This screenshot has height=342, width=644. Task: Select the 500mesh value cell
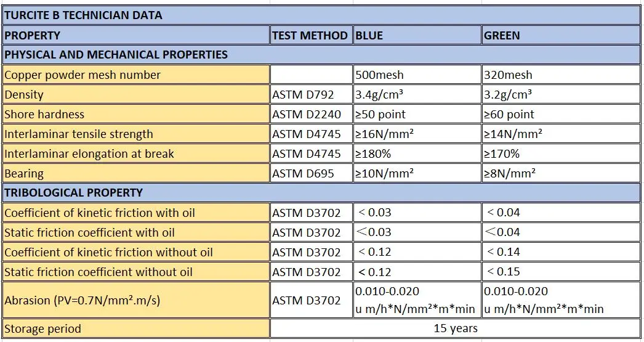(x=417, y=75)
